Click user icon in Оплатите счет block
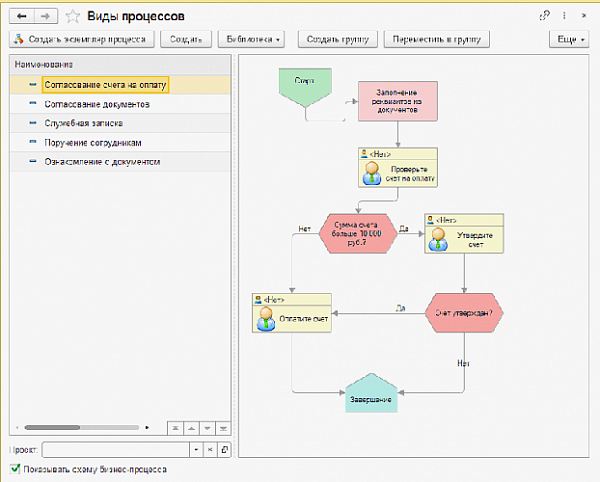Image resolution: width=600 pixels, height=482 pixels. [x=266, y=319]
